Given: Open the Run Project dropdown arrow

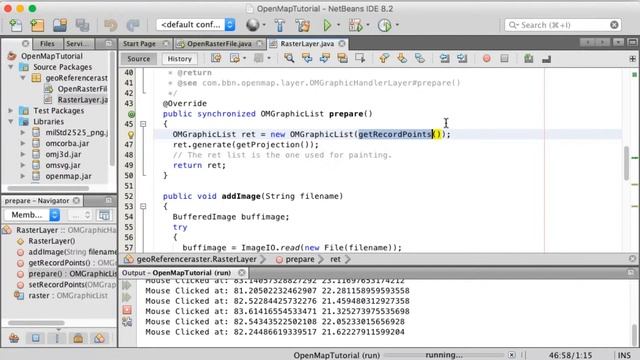Looking at the screenshot, I should 338,25.
